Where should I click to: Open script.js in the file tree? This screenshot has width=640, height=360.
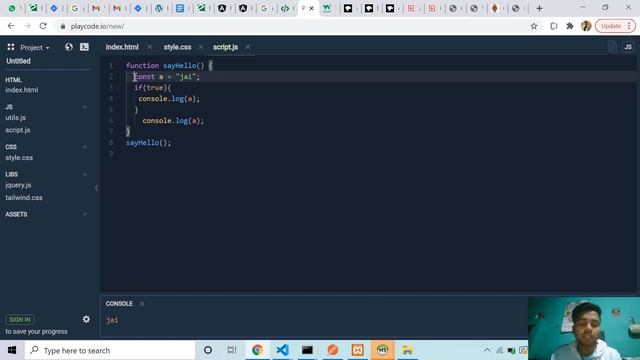[18, 130]
